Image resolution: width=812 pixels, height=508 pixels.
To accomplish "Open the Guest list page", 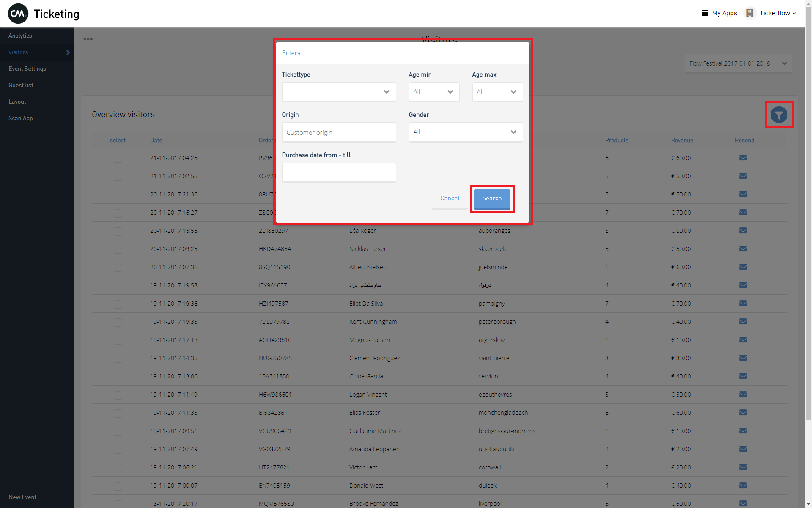I will 21,85.
